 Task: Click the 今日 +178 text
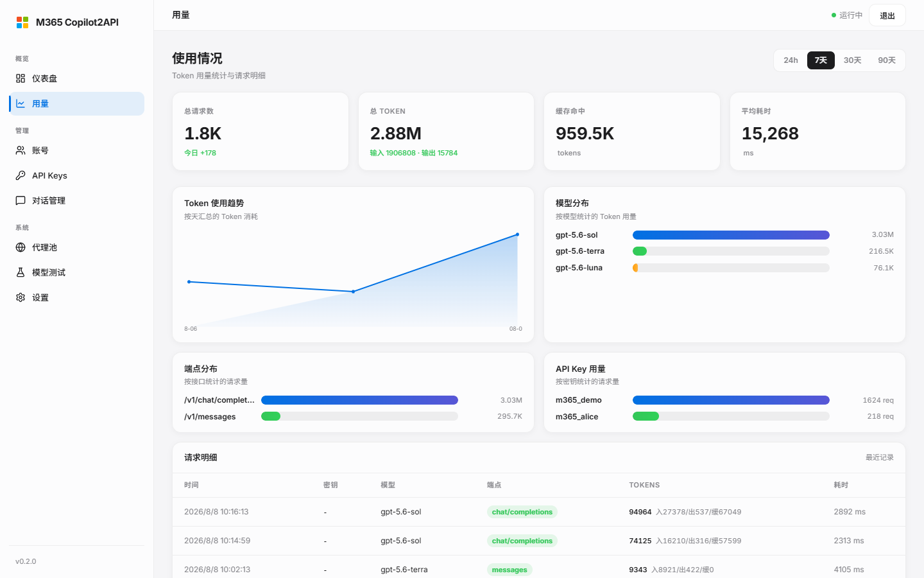point(200,153)
